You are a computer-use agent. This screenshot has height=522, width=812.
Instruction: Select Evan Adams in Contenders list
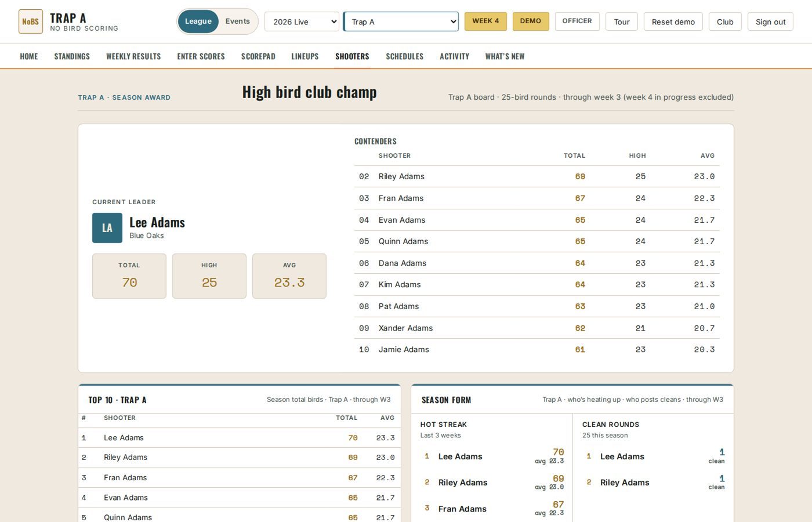[x=537, y=220]
